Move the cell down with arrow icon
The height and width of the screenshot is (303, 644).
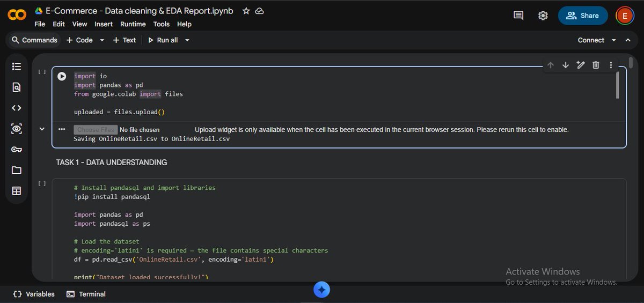565,65
